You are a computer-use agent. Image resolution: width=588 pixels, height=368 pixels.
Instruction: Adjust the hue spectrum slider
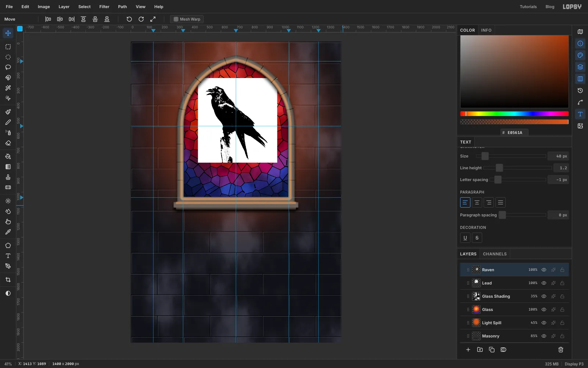click(514, 114)
